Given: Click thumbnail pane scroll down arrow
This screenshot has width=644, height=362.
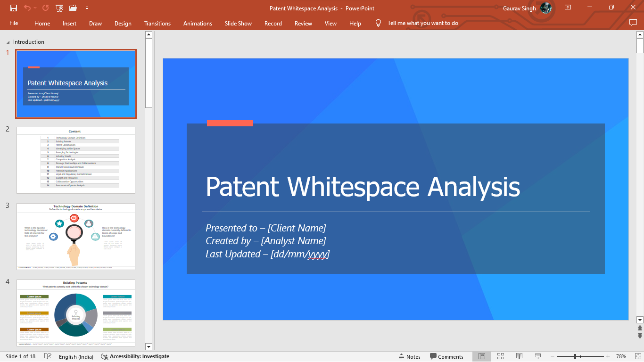Looking at the screenshot, I should point(149,346).
